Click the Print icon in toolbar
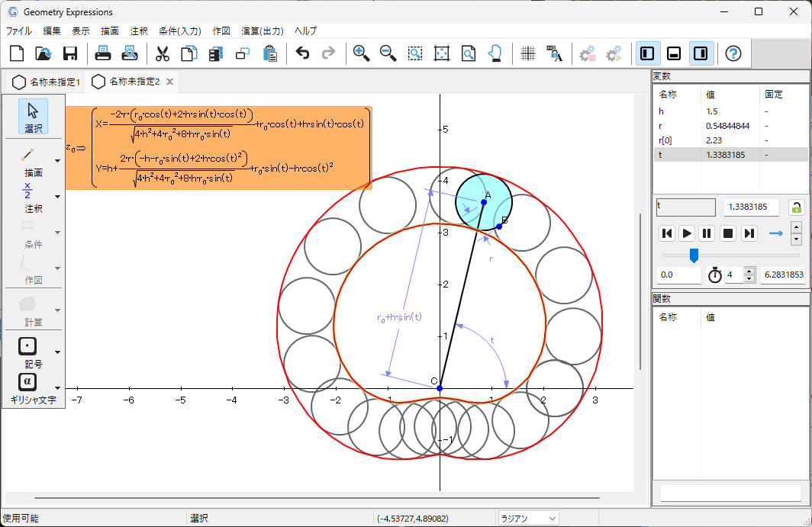The width and height of the screenshot is (812, 527). [x=103, y=53]
